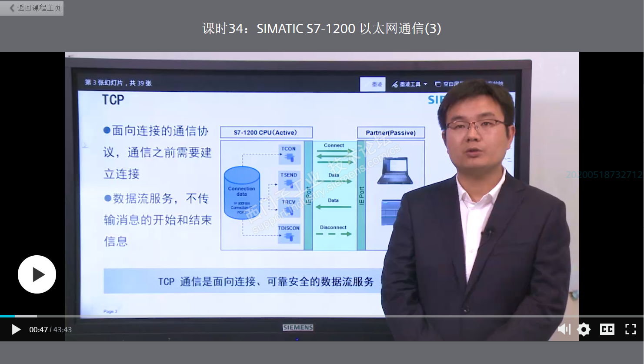This screenshot has width=644, height=364.
Task: Play the video using the small control-bar play icon
Action: (16, 330)
